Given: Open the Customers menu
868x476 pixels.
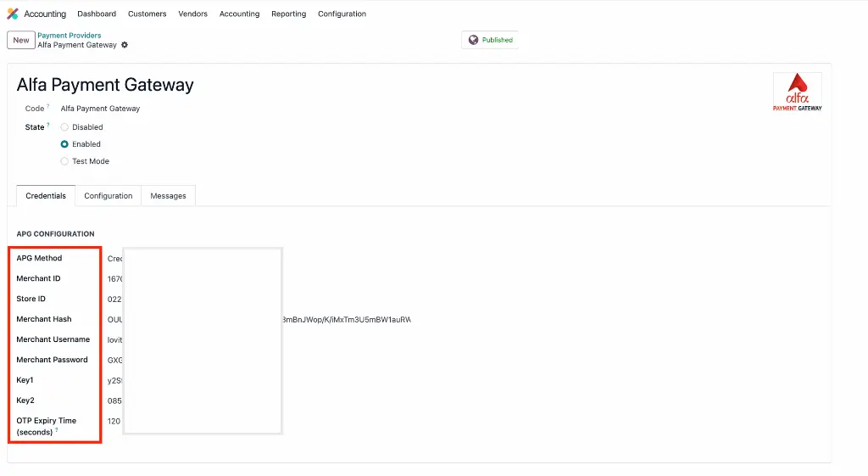Looking at the screenshot, I should [147, 14].
